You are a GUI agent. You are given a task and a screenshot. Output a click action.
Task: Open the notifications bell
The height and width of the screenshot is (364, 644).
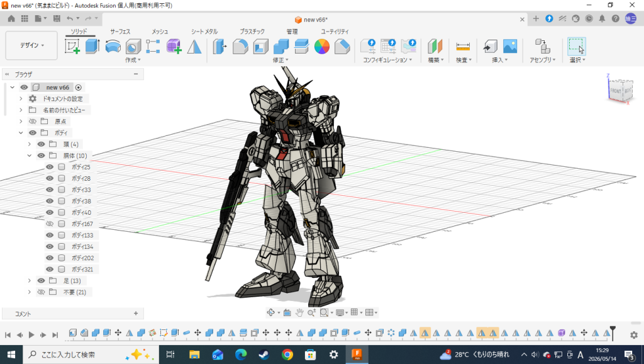pos(602,18)
